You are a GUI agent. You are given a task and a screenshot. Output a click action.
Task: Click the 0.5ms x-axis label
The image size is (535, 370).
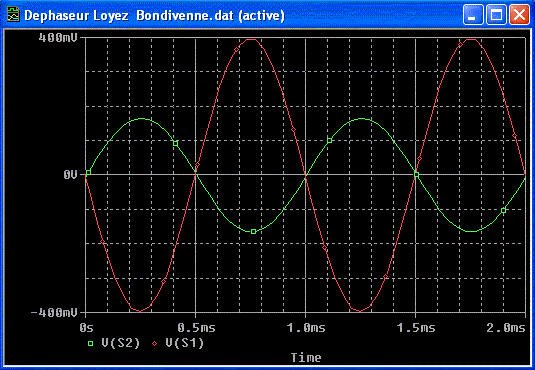pyautogui.click(x=196, y=328)
